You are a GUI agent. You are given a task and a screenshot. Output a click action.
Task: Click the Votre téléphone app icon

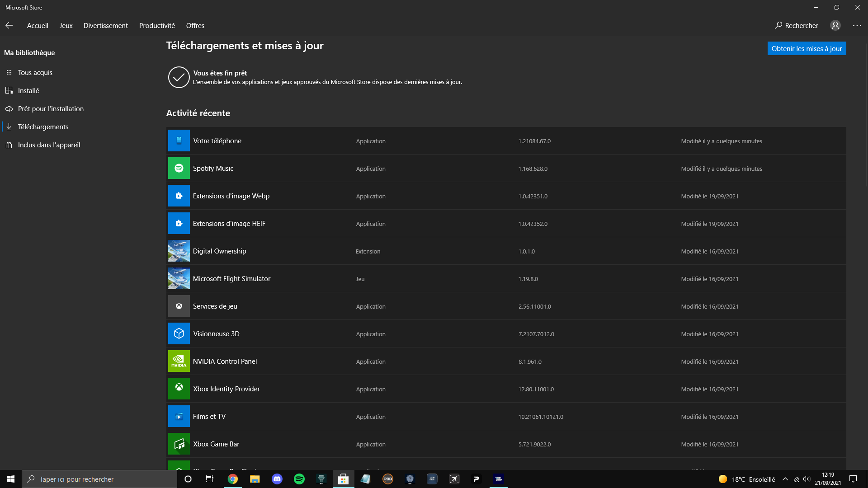click(179, 141)
